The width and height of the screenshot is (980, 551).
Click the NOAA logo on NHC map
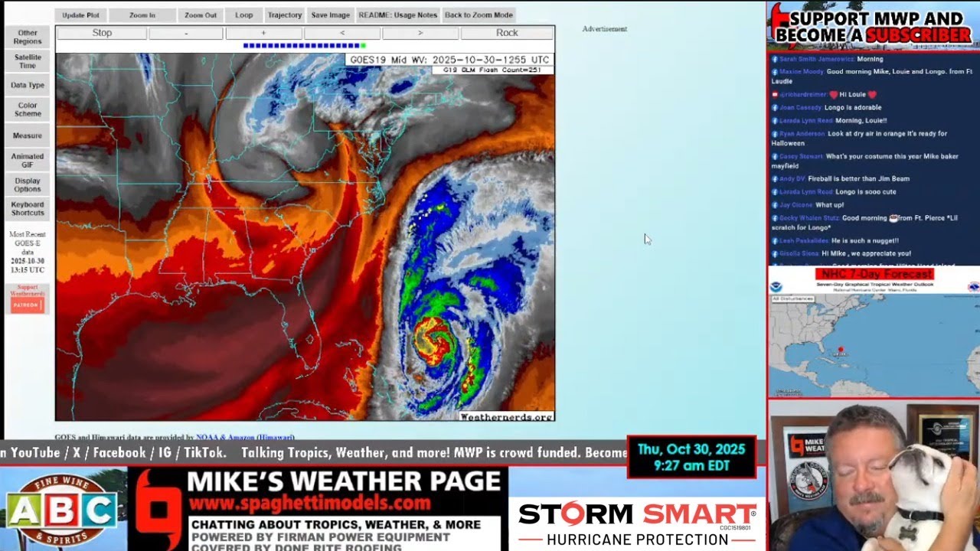776,287
